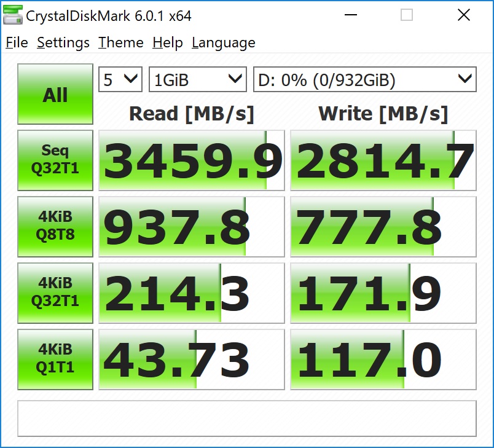Click the empty comment field at bottom
This screenshot has width=494, height=448.
(x=247, y=419)
